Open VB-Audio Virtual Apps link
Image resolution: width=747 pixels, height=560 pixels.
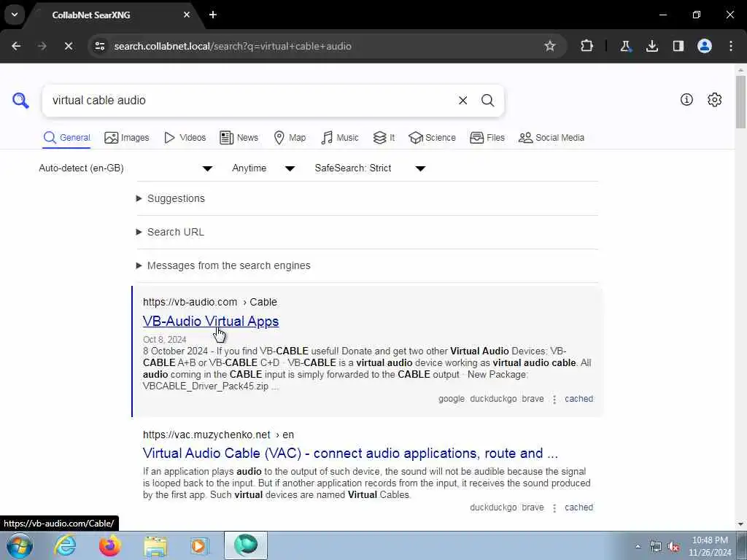coord(211,322)
